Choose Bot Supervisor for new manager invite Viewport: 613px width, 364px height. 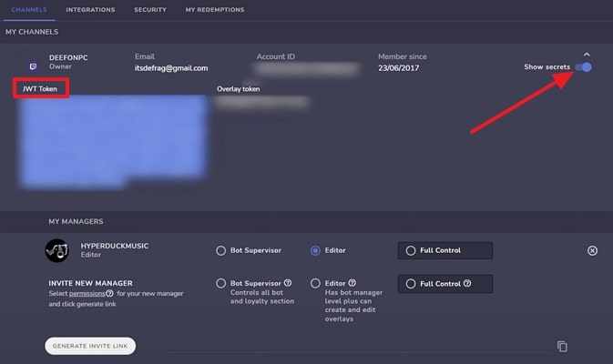[x=221, y=283]
